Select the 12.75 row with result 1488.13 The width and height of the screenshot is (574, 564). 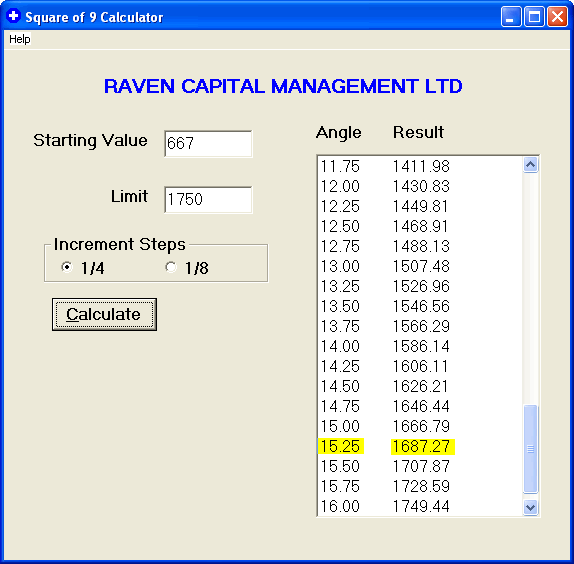click(420, 246)
